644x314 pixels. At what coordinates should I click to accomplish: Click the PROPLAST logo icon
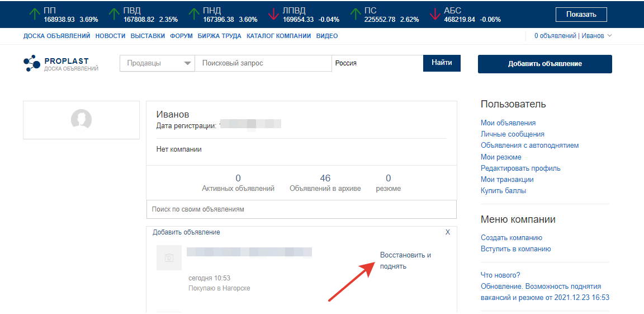click(31, 63)
